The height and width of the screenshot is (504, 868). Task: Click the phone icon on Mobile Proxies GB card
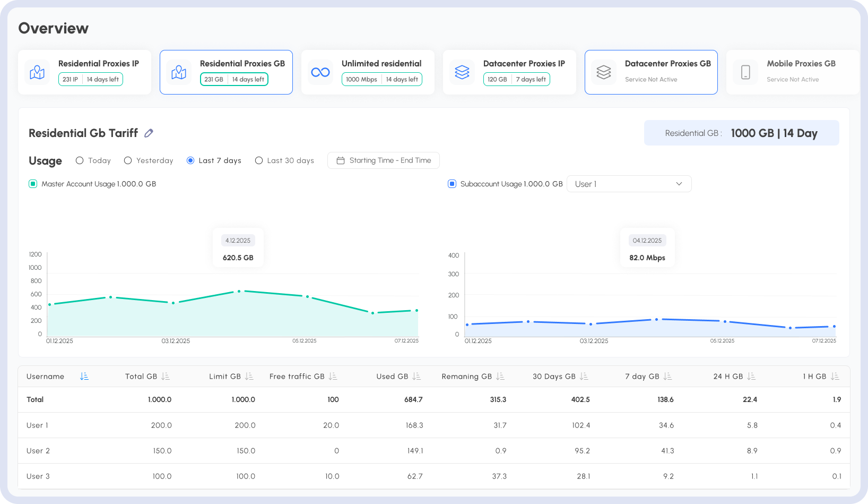point(745,72)
